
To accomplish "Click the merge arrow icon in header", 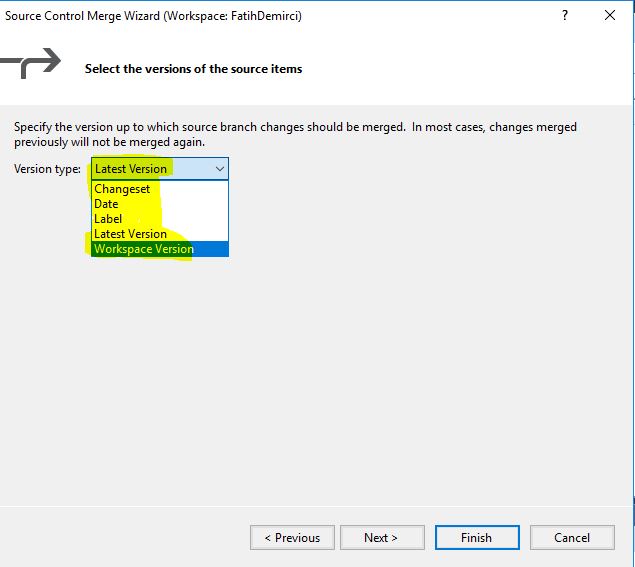I will (x=31, y=63).
